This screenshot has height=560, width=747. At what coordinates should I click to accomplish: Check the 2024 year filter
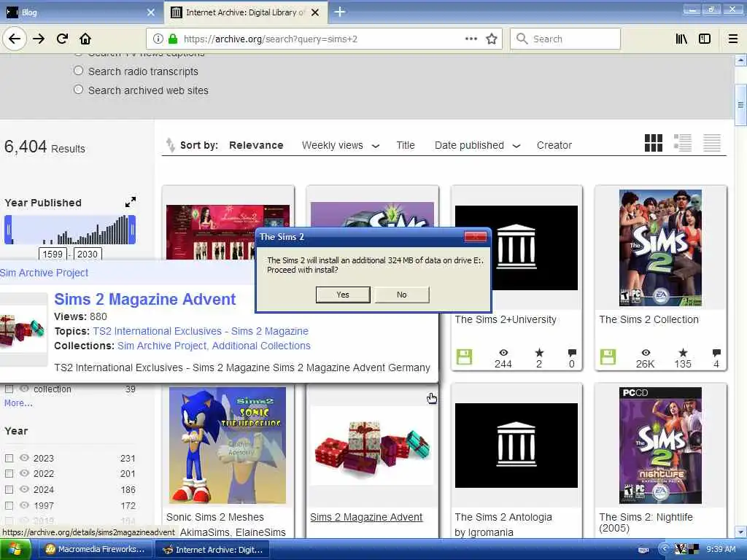click(9, 489)
